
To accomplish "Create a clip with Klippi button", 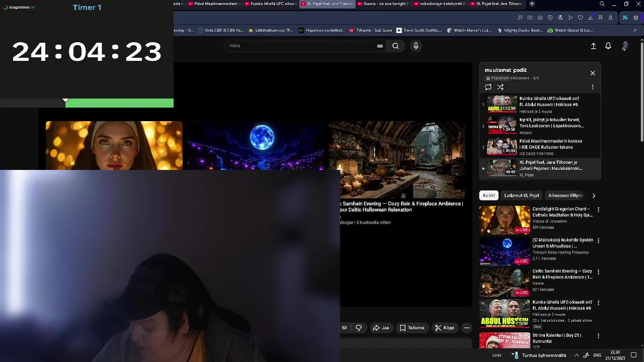I will coord(444,328).
